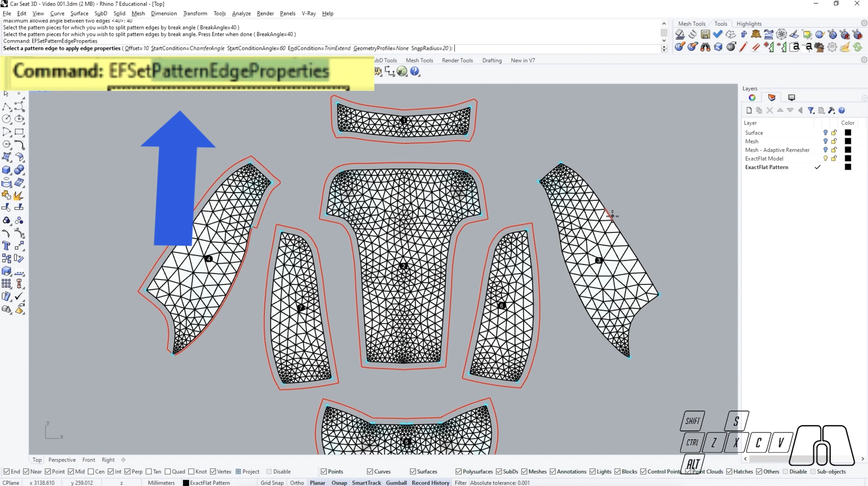Select the Box solid tool
Screen dimensions: 868x486
point(6,170)
